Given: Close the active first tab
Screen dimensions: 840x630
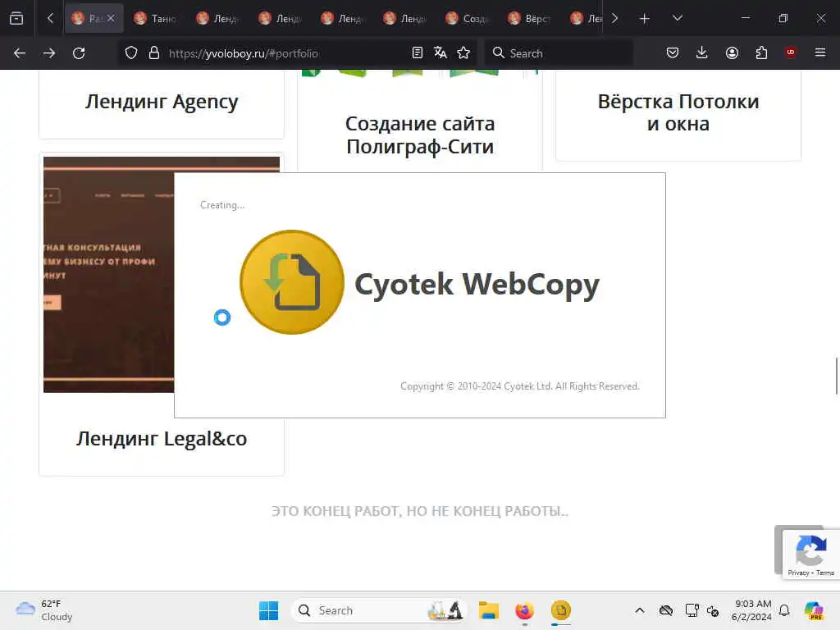Looking at the screenshot, I should coord(111,18).
